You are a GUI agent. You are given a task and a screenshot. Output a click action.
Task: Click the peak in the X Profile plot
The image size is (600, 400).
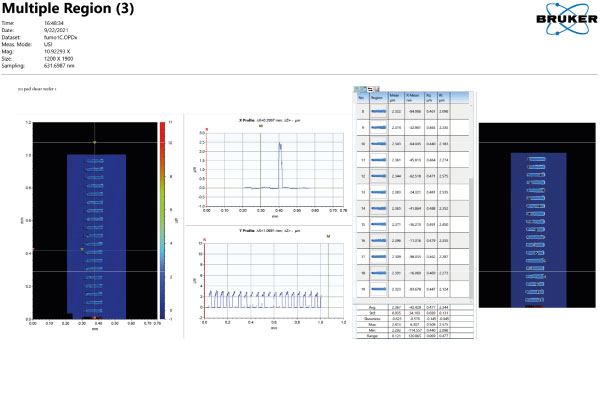[x=281, y=148]
